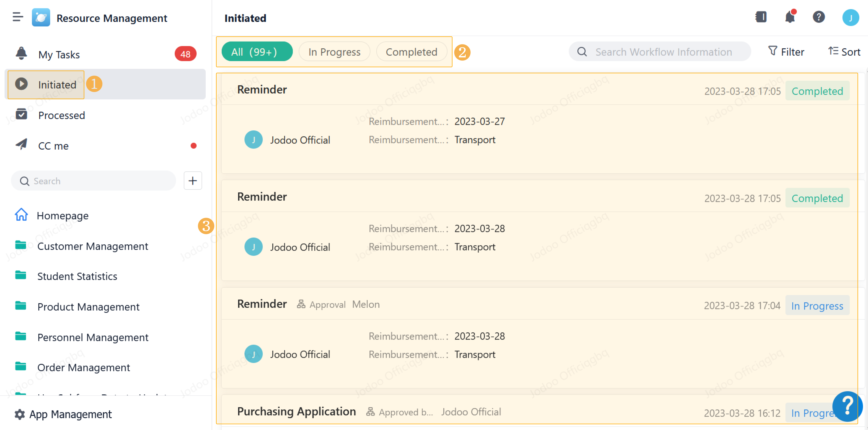The width and height of the screenshot is (868, 430).
Task: Click the Melon approver name
Action: coord(366,304)
